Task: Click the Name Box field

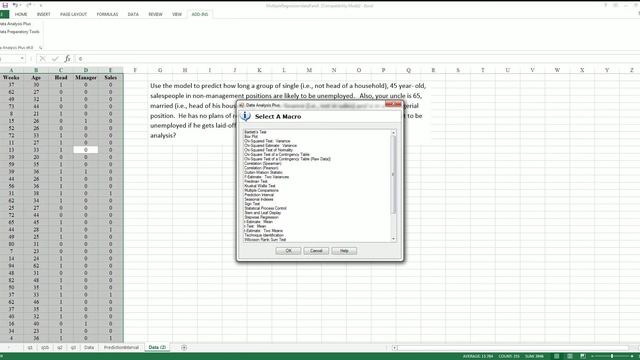Action: tap(9, 59)
